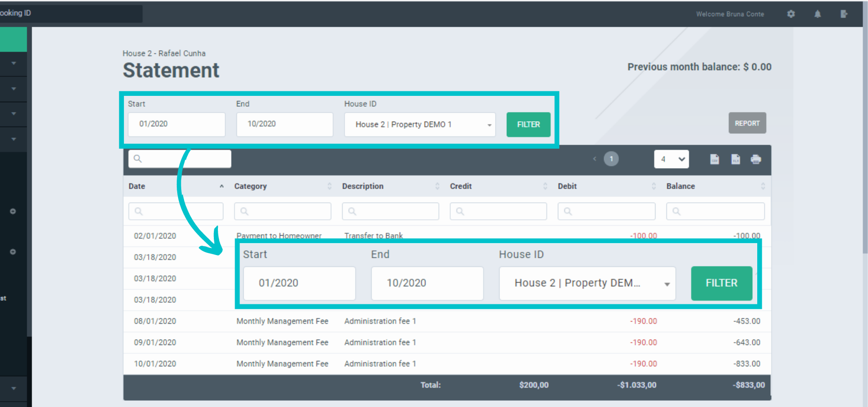This screenshot has width=868, height=407.
Task: Export the statement as CSV file
Action: (x=714, y=159)
